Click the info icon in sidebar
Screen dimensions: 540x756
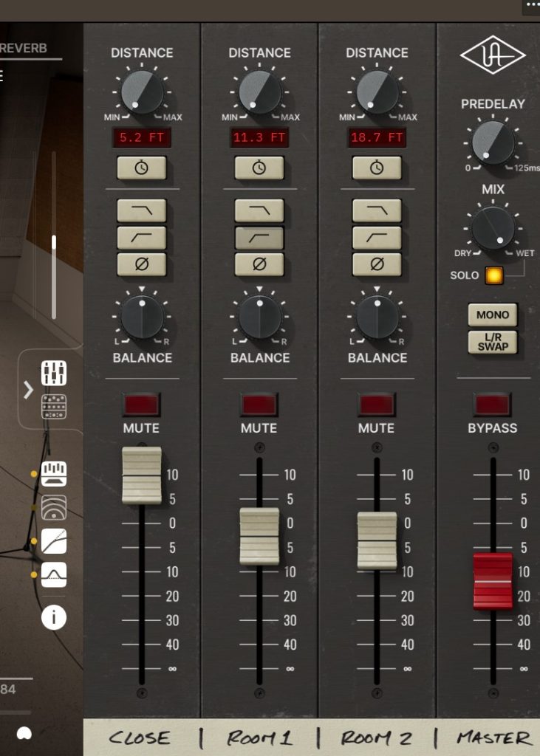[x=54, y=616]
